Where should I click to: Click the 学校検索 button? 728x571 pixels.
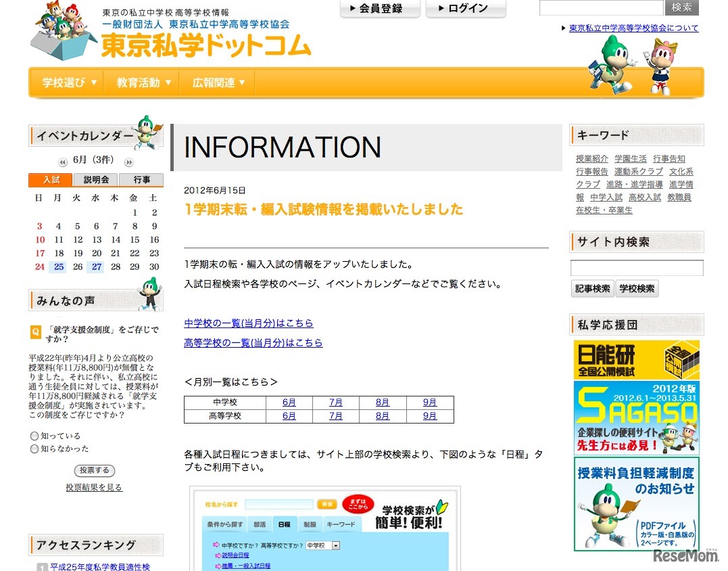(637, 288)
